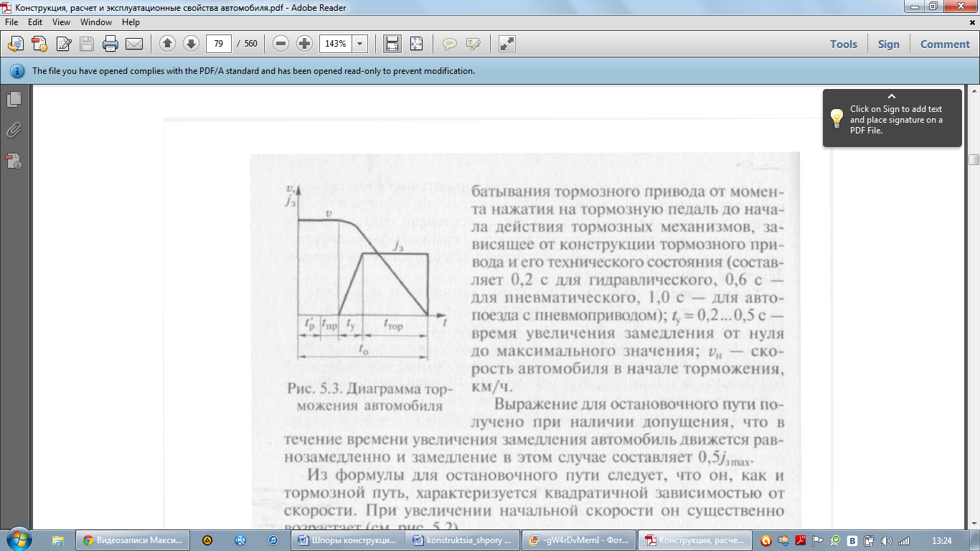Click the Send by email envelope icon

tap(134, 44)
